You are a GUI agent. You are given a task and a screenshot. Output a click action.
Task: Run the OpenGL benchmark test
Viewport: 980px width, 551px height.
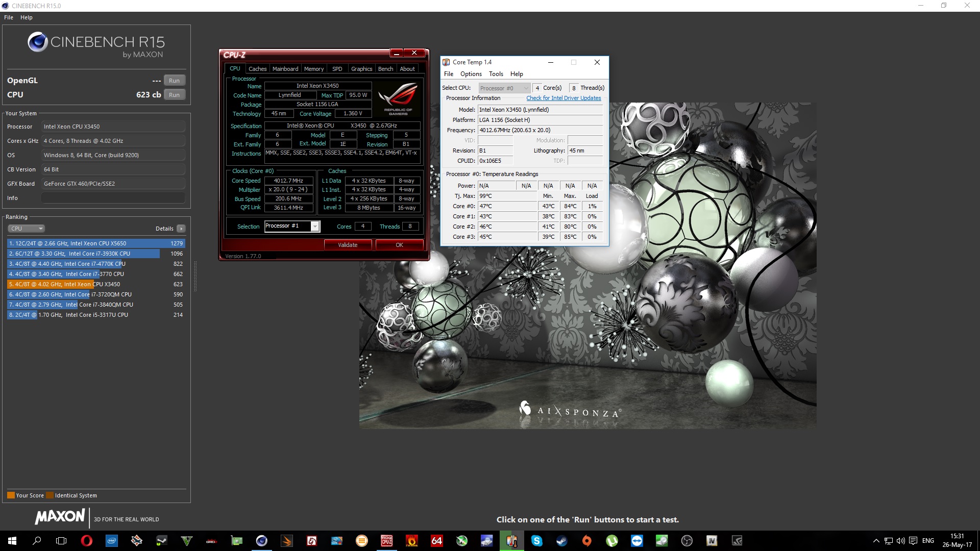point(174,81)
